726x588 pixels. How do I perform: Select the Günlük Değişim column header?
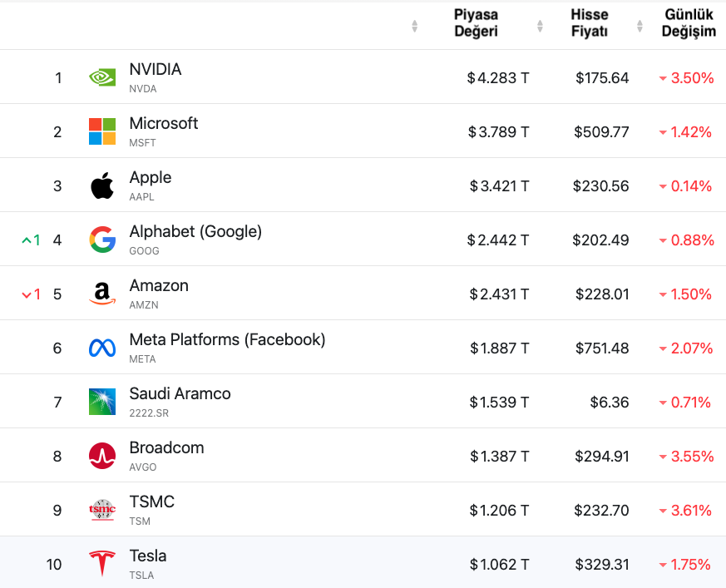pos(689,22)
